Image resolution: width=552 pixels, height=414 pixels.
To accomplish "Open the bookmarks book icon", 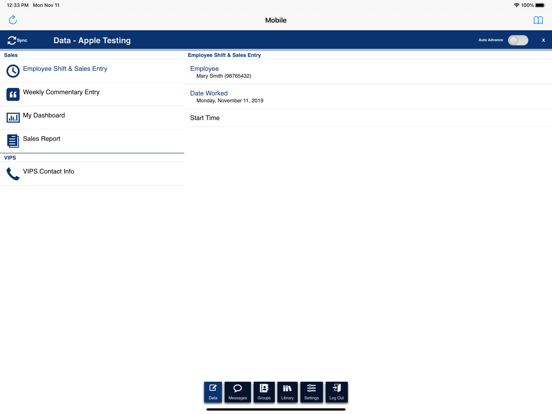I will click(538, 20).
